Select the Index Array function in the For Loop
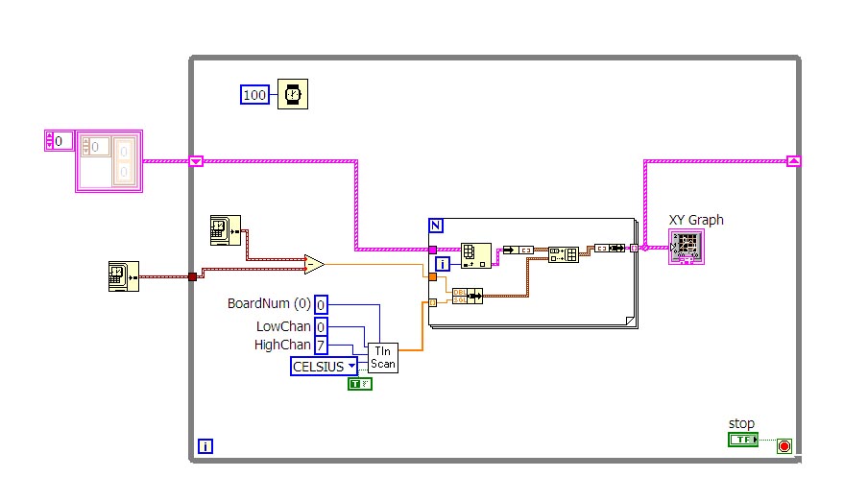 point(476,255)
